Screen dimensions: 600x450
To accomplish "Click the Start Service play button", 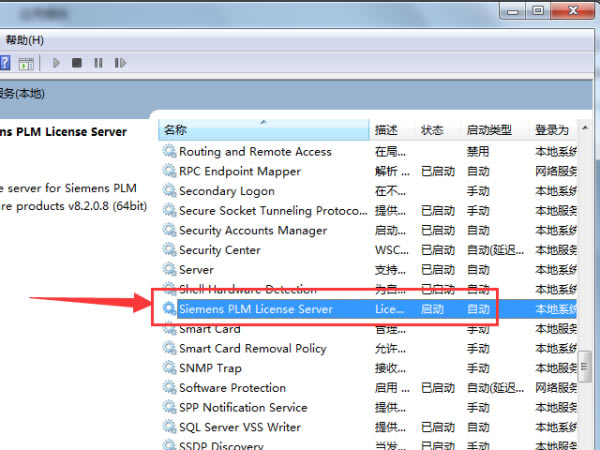I will coord(56,63).
